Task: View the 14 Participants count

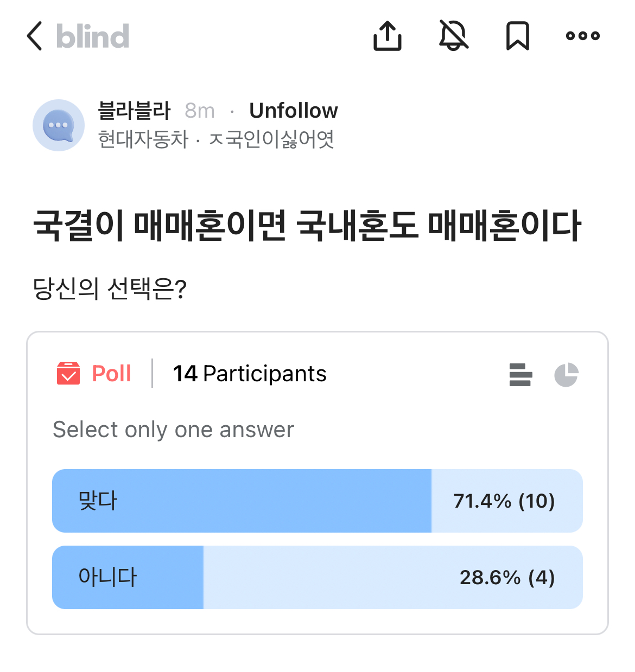Action: [250, 374]
